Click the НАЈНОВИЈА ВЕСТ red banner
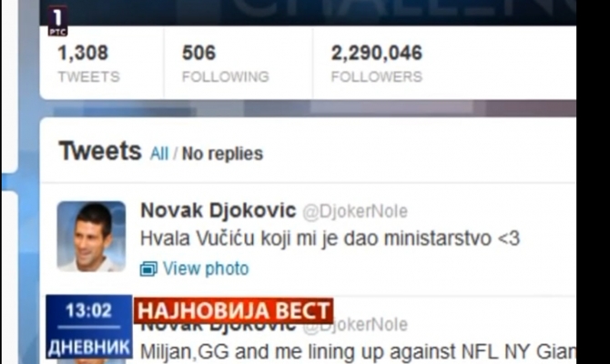This screenshot has height=364, width=610. (x=233, y=310)
